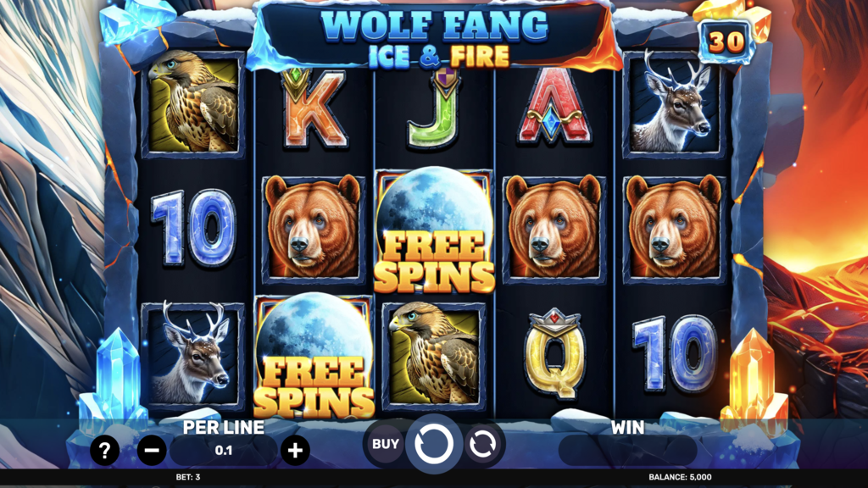Toggle the autoplay circular arrows button
868x488 pixels.
pyautogui.click(x=482, y=444)
